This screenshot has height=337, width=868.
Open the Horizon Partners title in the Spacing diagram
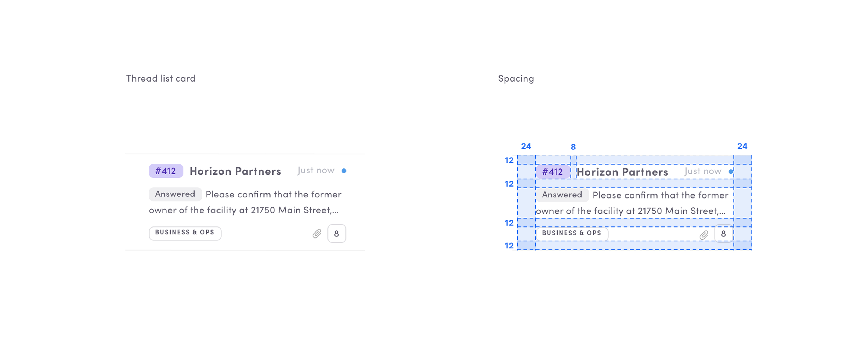622,172
